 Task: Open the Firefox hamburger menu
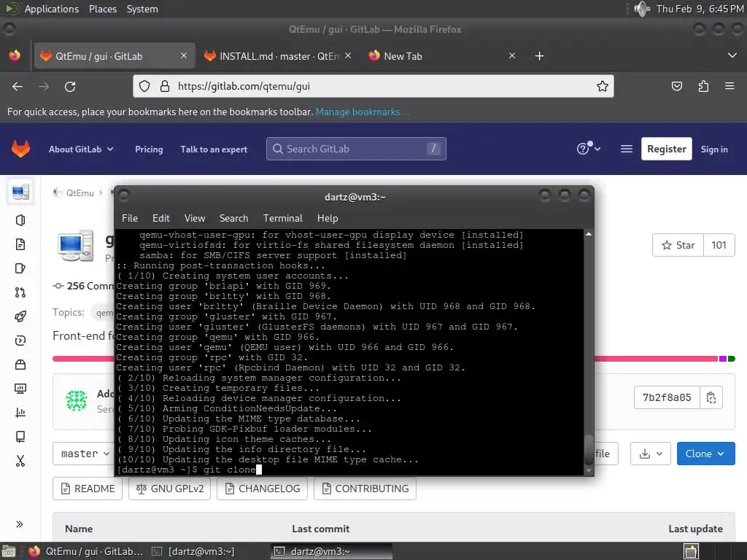tap(729, 86)
